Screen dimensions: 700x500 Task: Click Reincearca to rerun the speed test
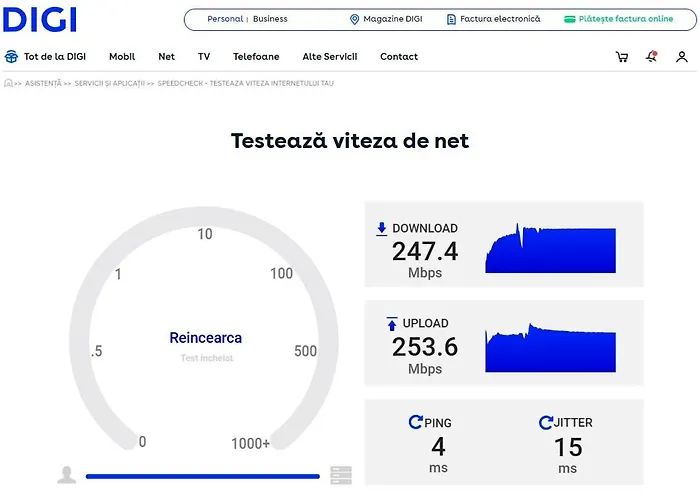pyautogui.click(x=205, y=338)
